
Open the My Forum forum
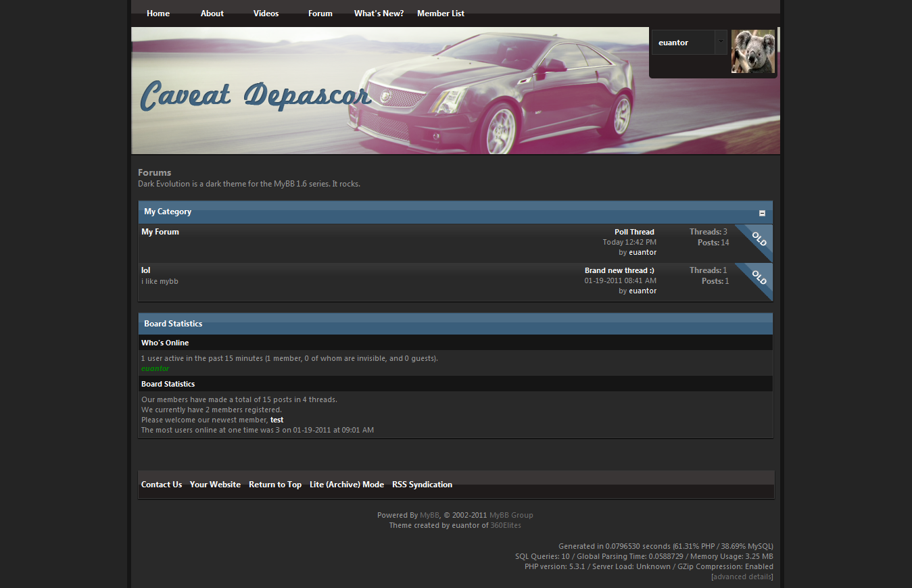tap(160, 232)
